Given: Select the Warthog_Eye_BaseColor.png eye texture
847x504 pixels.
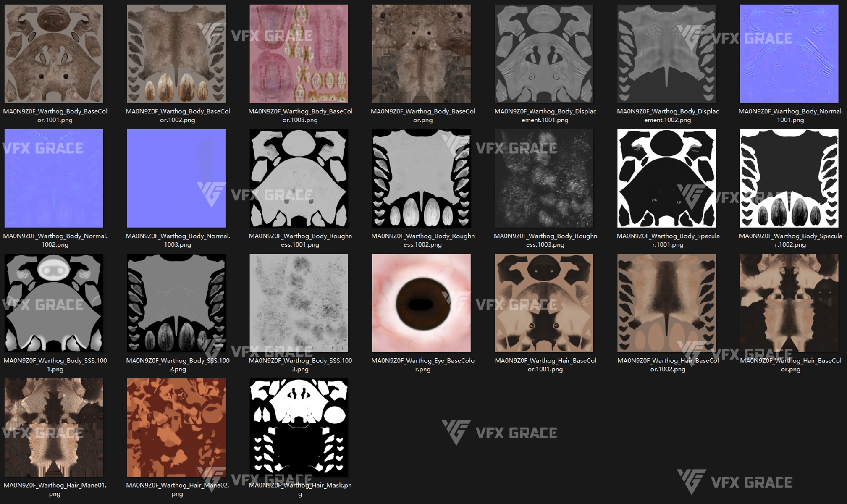Looking at the screenshot, I should point(421,303).
